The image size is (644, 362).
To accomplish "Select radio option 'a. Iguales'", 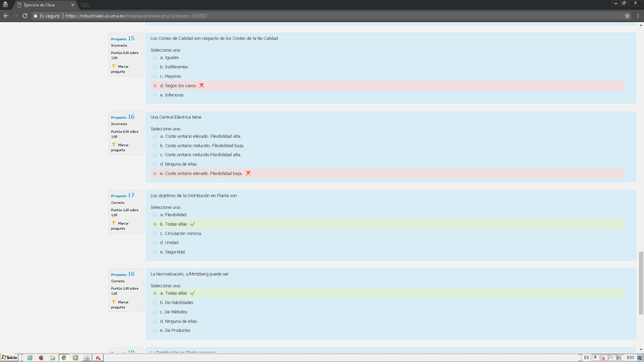I will (155, 58).
